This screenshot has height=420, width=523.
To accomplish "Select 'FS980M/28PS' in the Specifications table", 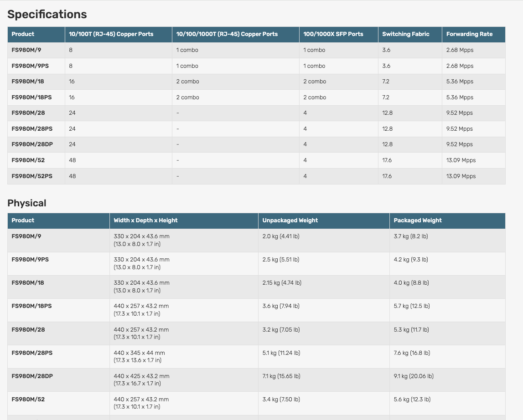I will (x=32, y=128).
